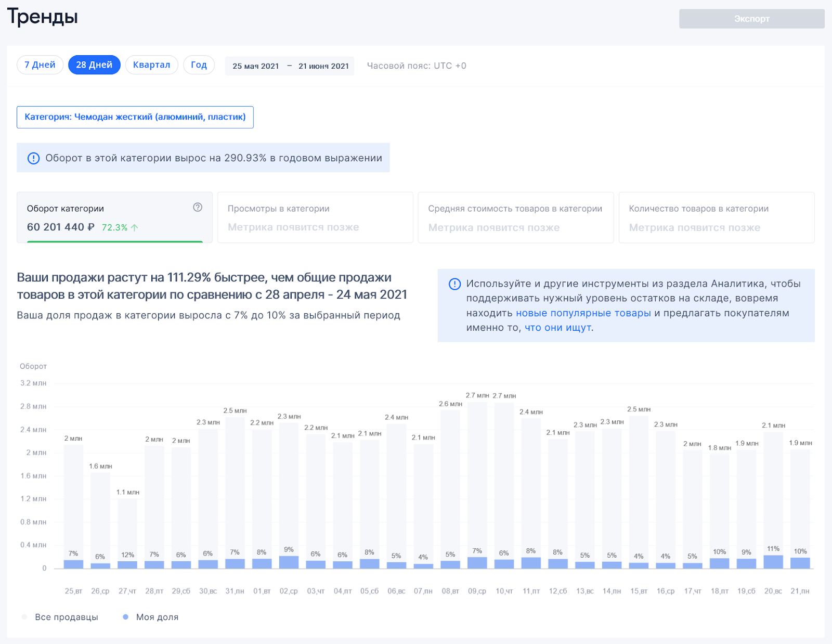This screenshot has height=644, width=832.
Task: Click the help question mark icon
Action: 198,207
